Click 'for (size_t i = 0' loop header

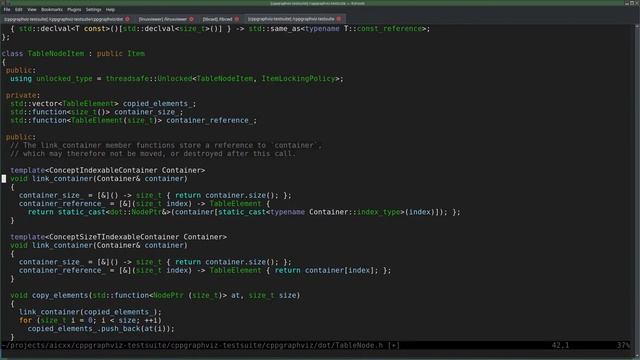click(x=90, y=320)
